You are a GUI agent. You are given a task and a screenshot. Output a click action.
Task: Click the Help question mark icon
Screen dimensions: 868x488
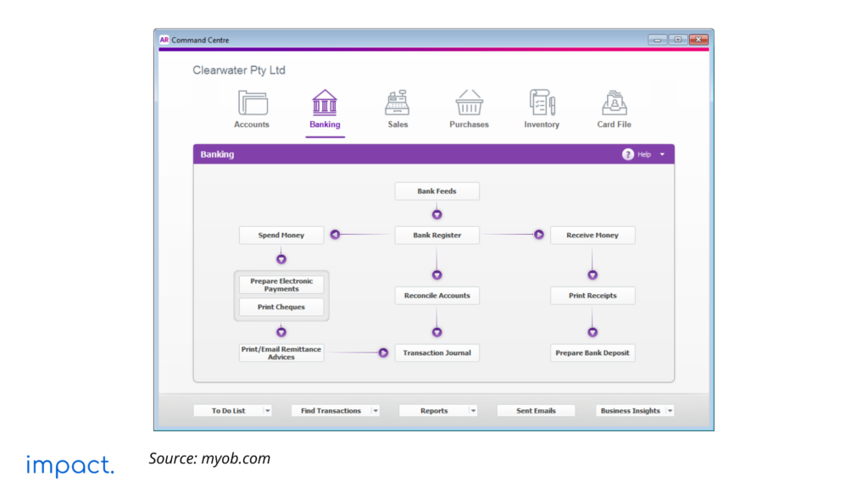(x=627, y=154)
